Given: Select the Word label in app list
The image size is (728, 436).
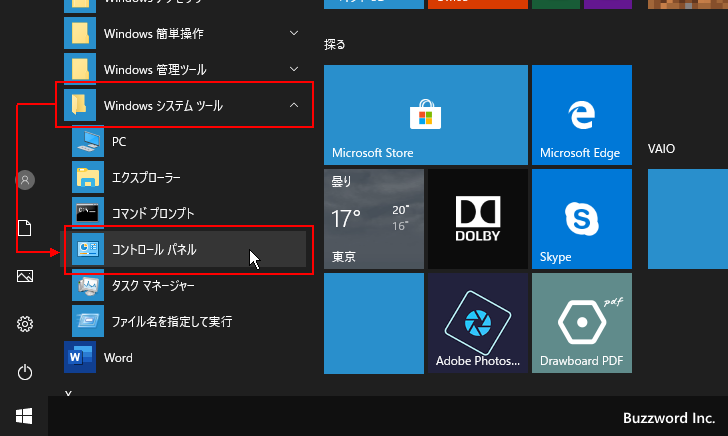Looking at the screenshot, I should pos(118,358).
